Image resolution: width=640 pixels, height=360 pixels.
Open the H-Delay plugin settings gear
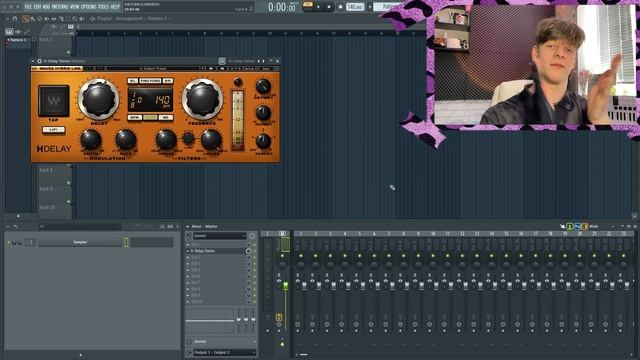[40, 61]
